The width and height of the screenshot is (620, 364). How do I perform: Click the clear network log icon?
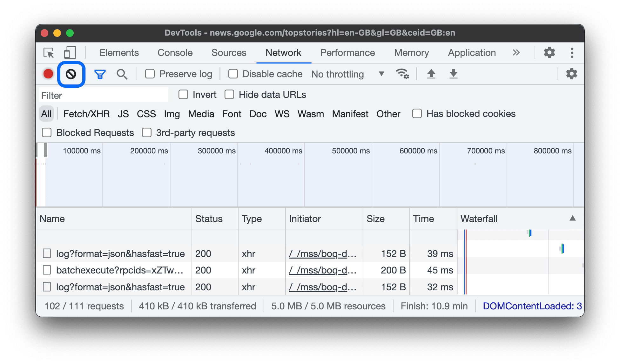coord(71,73)
